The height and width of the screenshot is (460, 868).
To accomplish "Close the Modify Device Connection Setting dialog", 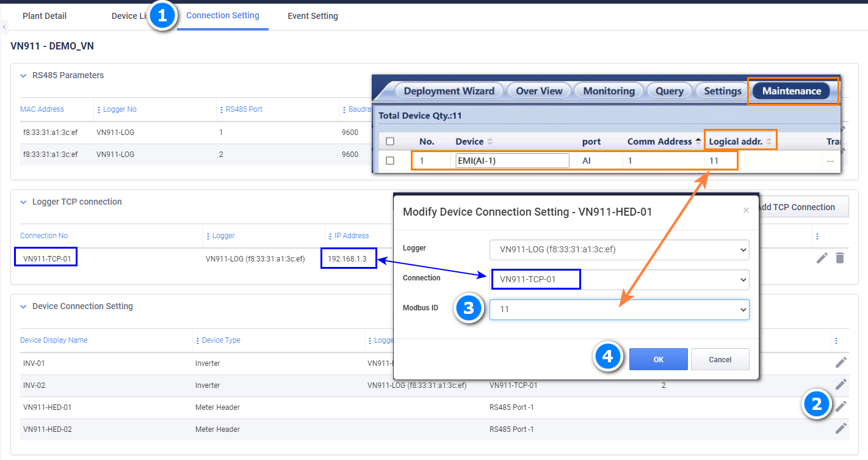I will pos(746,210).
